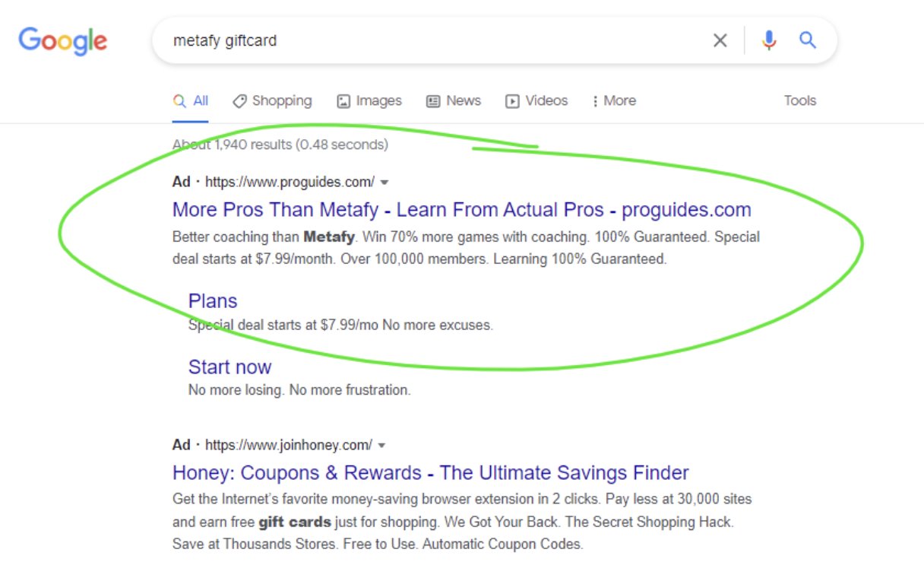
Task: Click the blue magnifier search icon
Action: pos(808,40)
